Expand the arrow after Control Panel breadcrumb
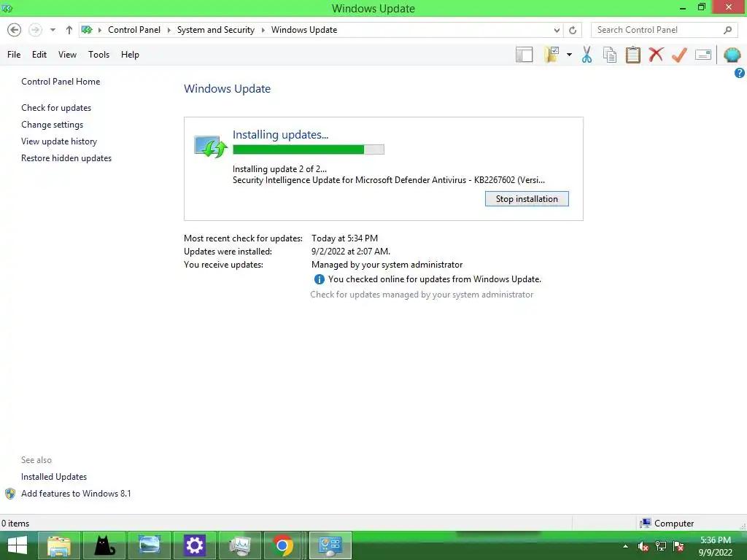This screenshot has width=747, height=560. point(169,30)
